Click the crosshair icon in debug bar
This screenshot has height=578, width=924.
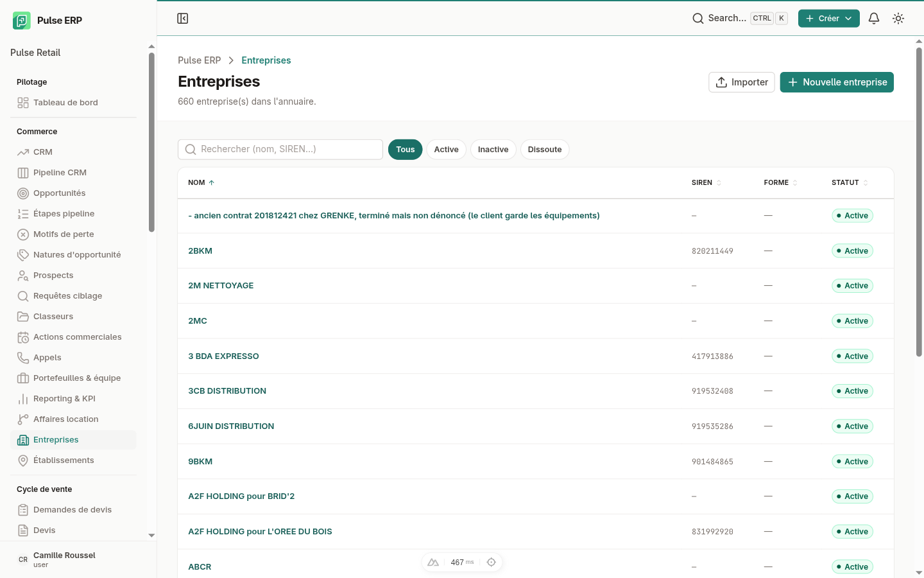[x=492, y=562]
